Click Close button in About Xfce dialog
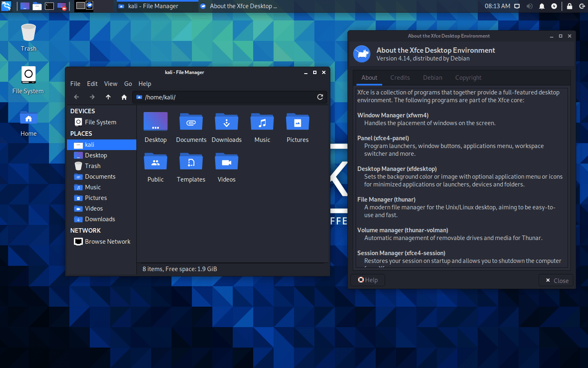 click(x=557, y=280)
